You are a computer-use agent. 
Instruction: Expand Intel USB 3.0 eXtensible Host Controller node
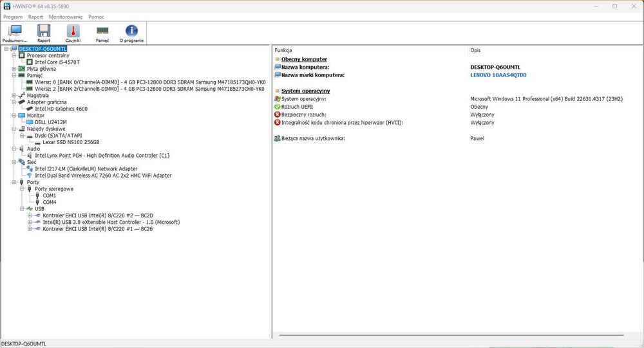tap(30, 222)
